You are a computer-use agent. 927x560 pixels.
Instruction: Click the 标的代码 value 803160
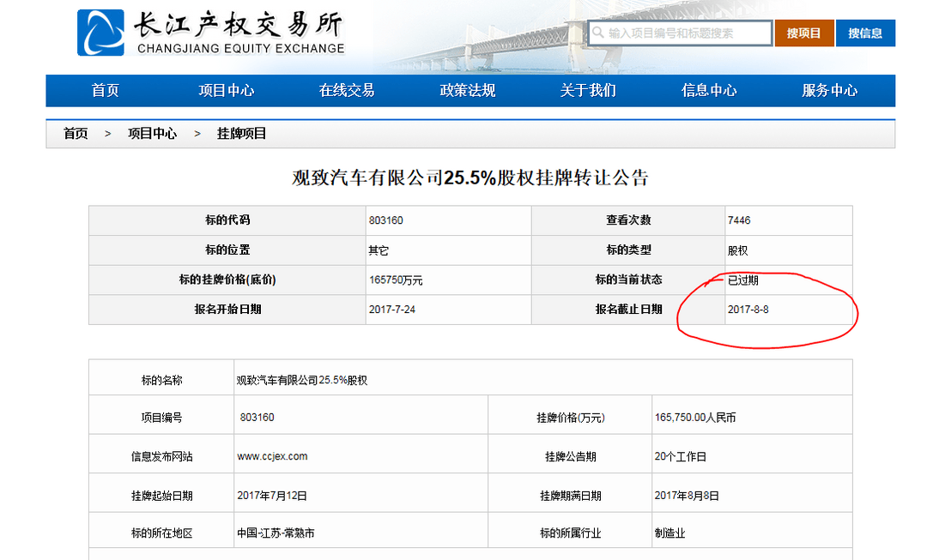pyautogui.click(x=386, y=220)
